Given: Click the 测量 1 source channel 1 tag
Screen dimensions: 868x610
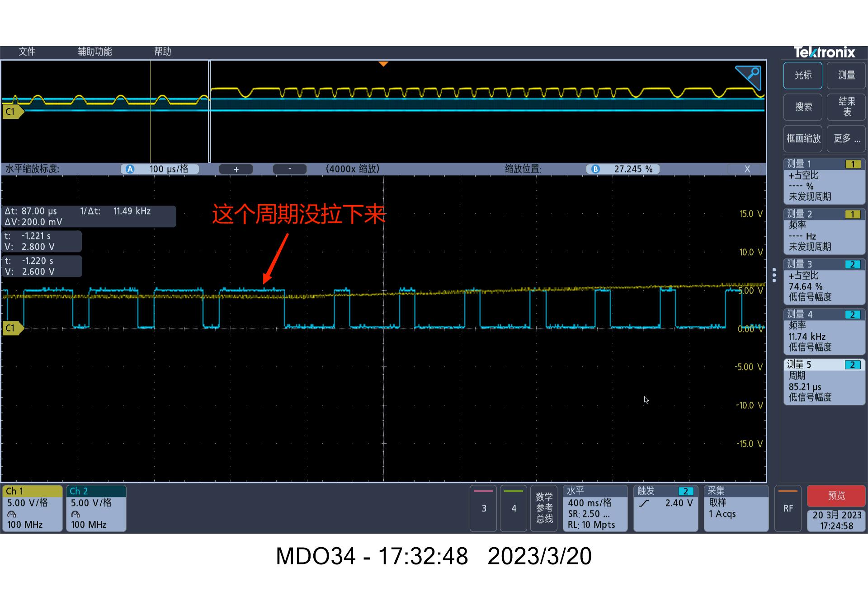Looking at the screenshot, I should [853, 164].
